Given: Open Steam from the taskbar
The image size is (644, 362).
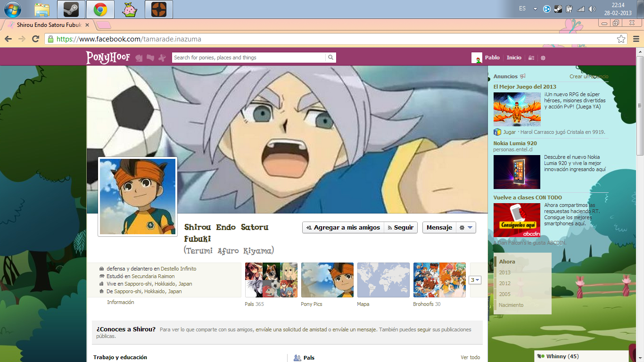Looking at the screenshot, I should (x=71, y=9).
